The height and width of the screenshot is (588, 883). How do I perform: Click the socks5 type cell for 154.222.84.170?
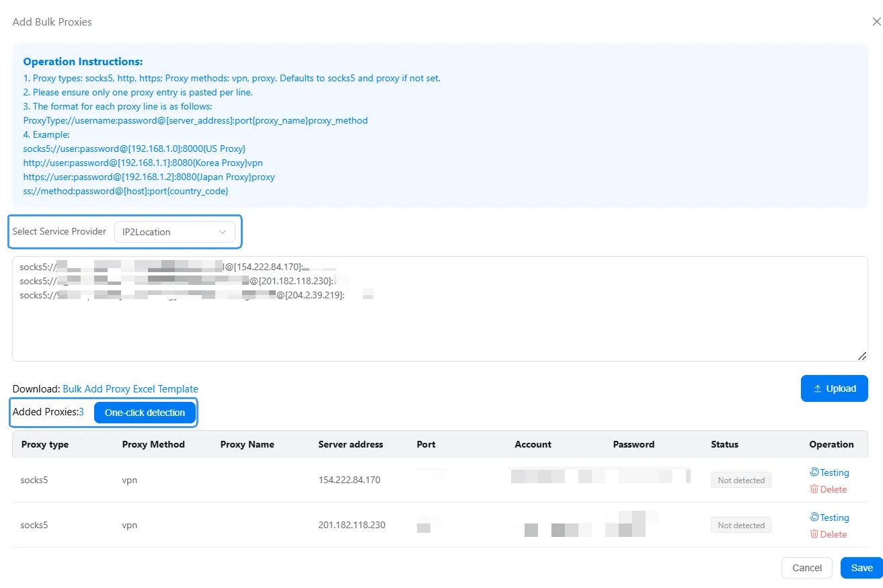click(34, 480)
